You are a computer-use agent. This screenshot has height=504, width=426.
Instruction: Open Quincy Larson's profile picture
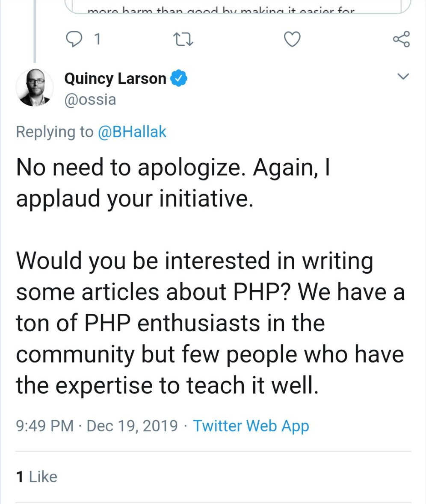tap(35, 87)
